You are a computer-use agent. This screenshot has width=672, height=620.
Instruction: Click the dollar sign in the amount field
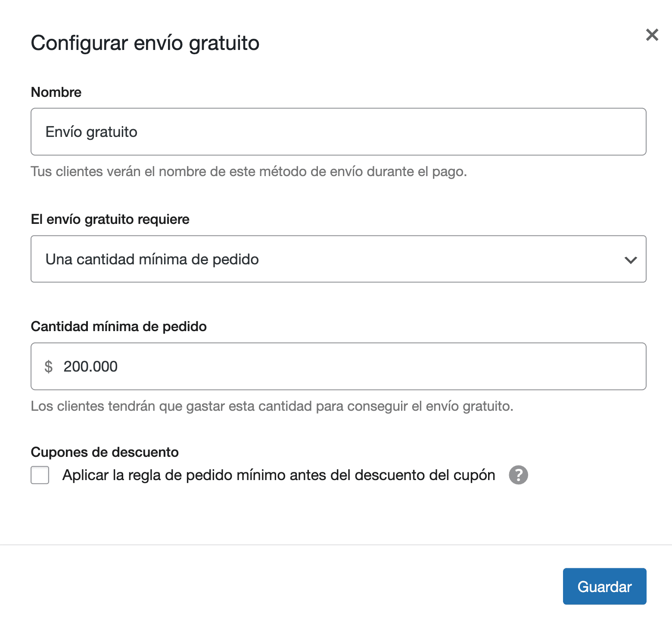click(49, 366)
